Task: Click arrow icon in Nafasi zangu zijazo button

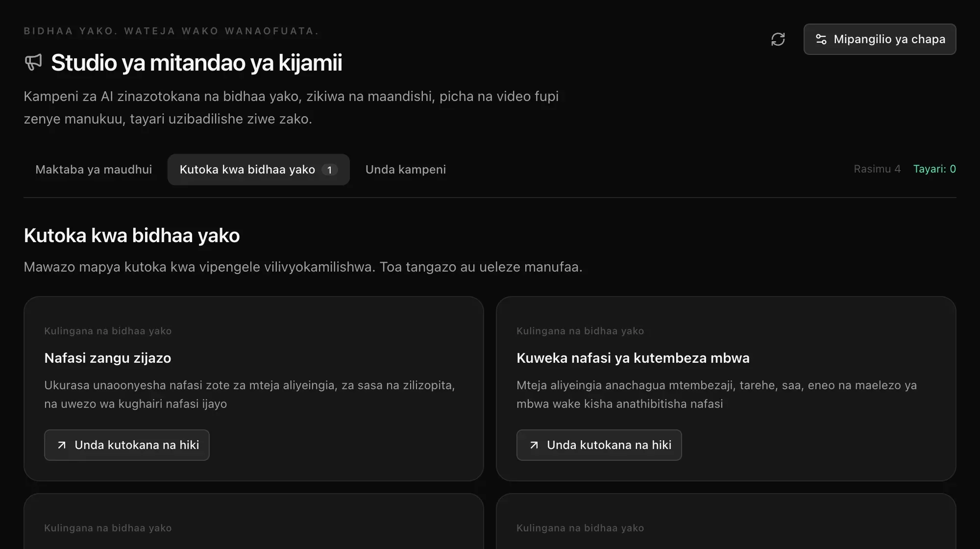Action: 62,445
